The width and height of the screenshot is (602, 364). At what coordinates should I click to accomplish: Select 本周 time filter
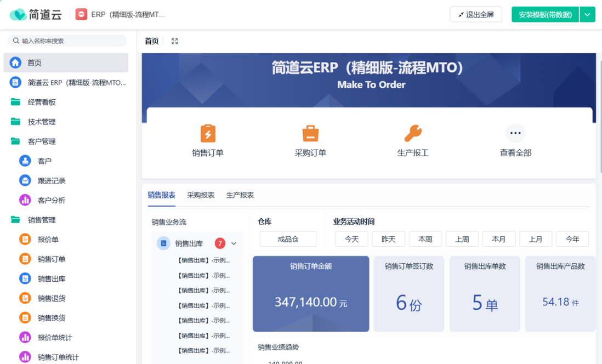click(x=425, y=239)
